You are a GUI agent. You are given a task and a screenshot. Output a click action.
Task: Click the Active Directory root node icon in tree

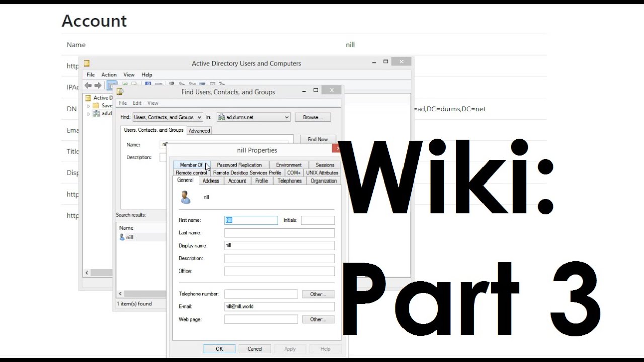point(88,98)
